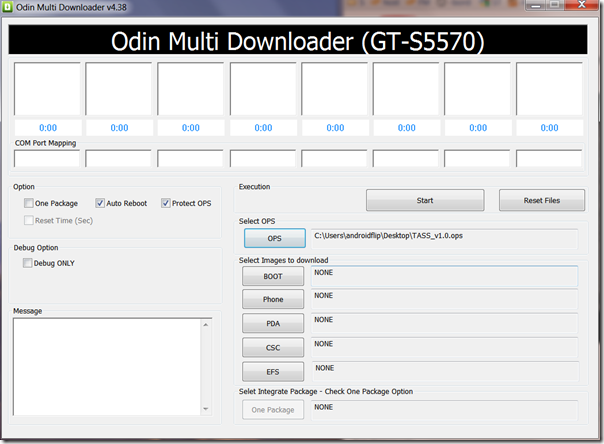The image size is (604, 444).
Task: Click the first device progress box
Action: pyautogui.click(x=47, y=89)
